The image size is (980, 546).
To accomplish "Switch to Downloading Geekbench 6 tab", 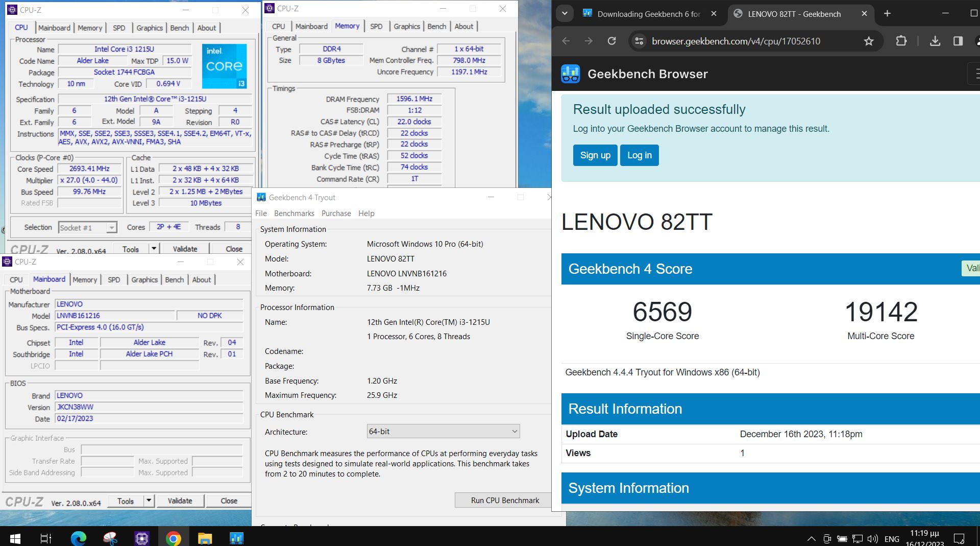I will click(649, 14).
